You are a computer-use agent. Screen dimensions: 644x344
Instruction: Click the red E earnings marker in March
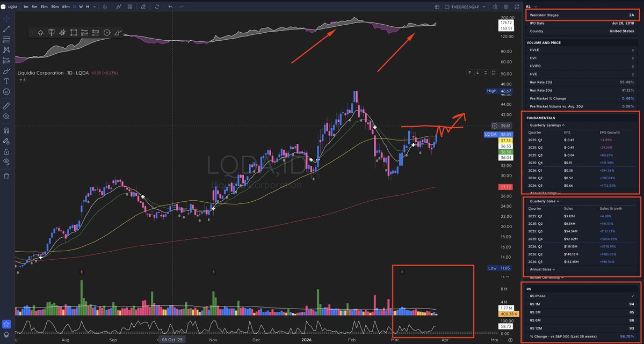point(402,272)
